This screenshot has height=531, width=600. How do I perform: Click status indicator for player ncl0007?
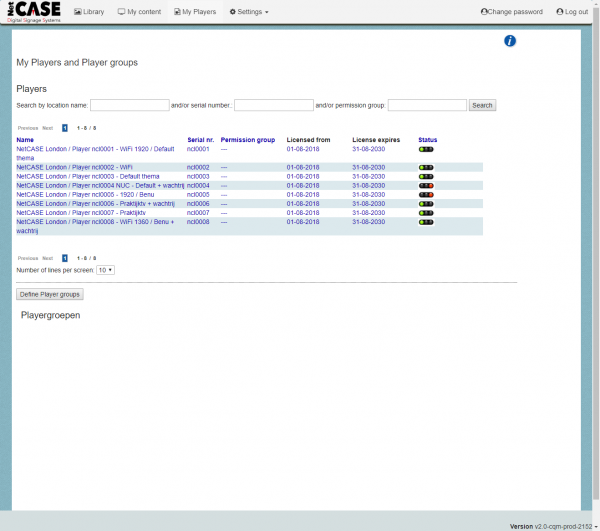tap(426, 213)
